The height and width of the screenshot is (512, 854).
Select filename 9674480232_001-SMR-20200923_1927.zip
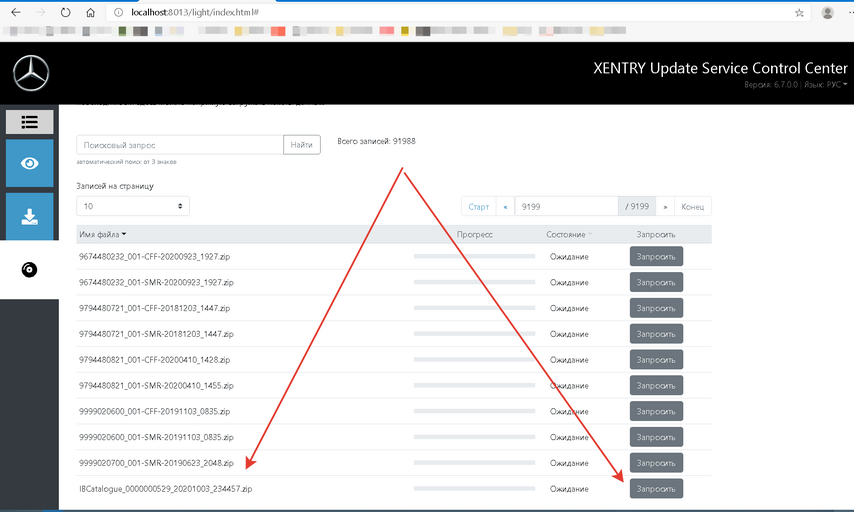point(156,282)
